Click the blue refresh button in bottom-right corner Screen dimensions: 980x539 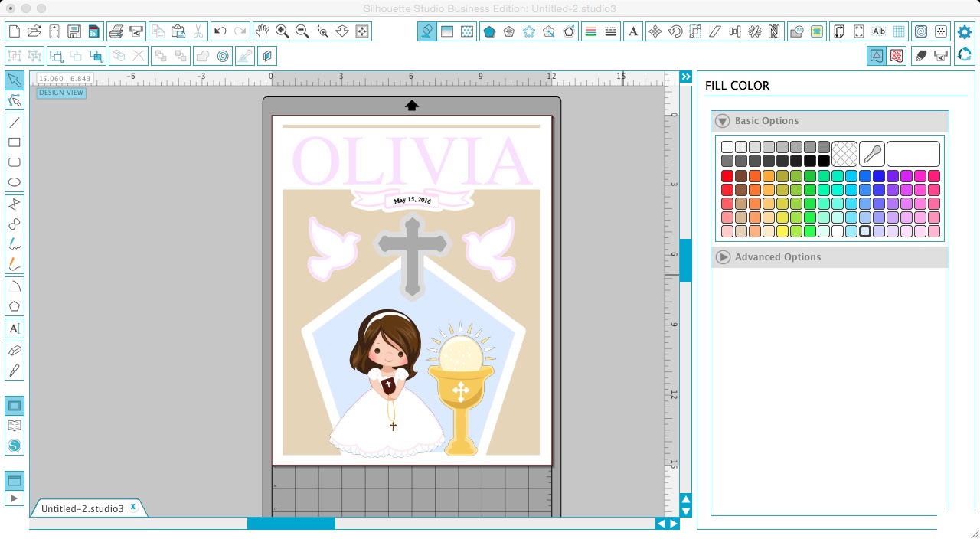click(965, 55)
